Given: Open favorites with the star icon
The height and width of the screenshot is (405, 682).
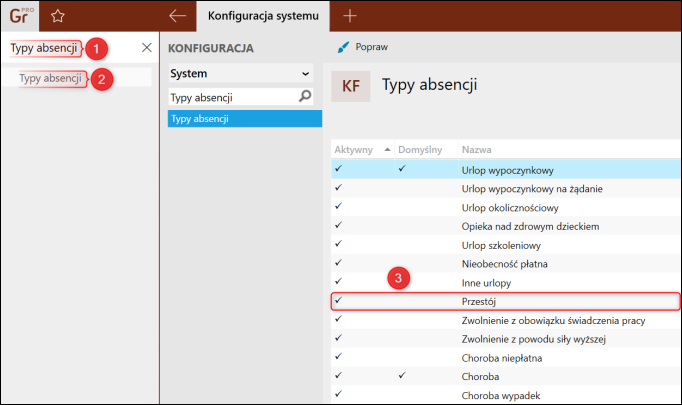Looking at the screenshot, I should pyautogui.click(x=57, y=16).
